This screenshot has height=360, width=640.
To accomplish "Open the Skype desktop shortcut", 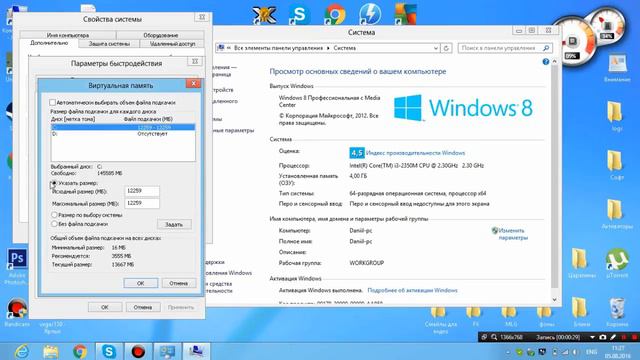I will point(299,14).
